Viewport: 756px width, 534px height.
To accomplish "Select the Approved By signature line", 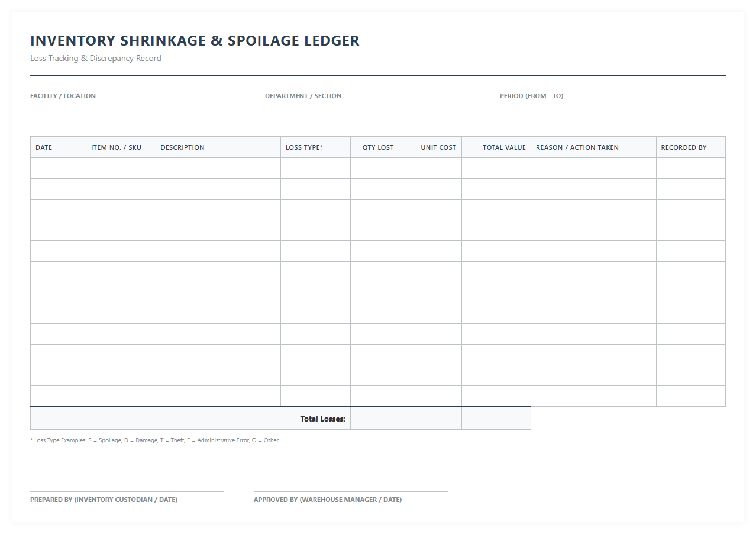I will pyautogui.click(x=351, y=491).
